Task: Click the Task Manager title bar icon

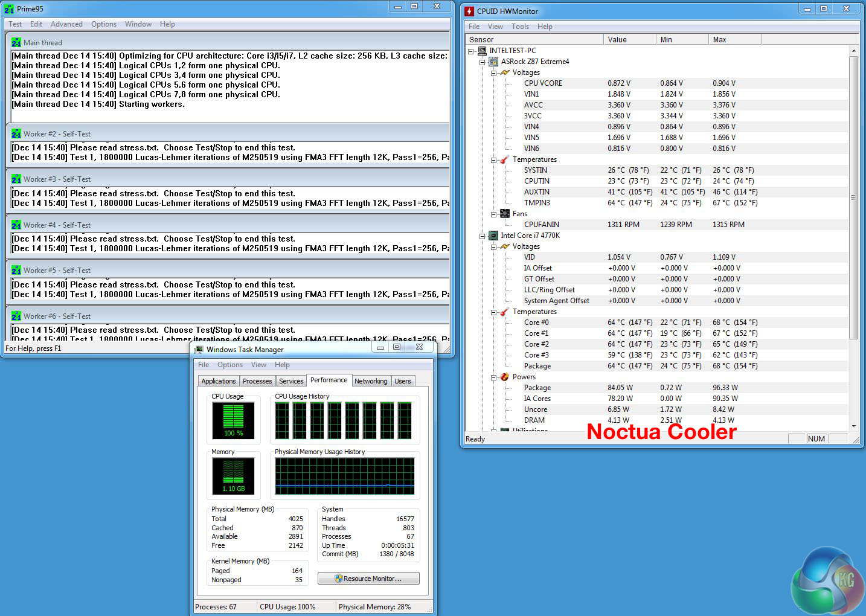Action: [199, 350]
